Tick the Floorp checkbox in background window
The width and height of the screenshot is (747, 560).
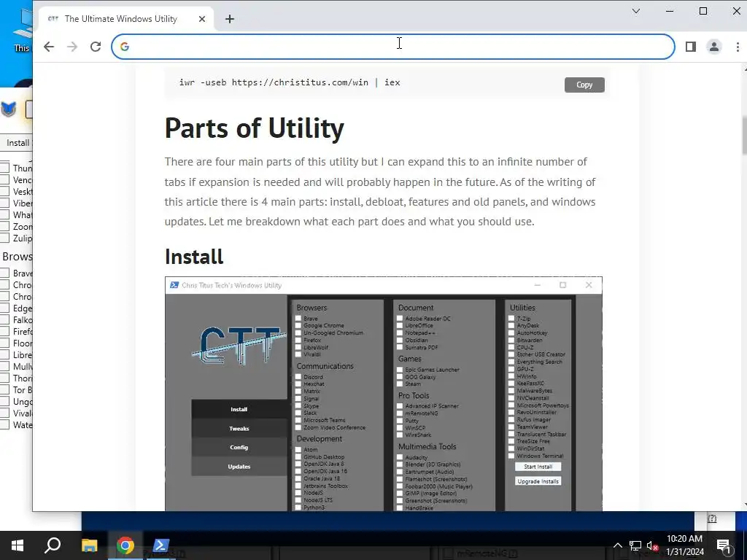5,343
